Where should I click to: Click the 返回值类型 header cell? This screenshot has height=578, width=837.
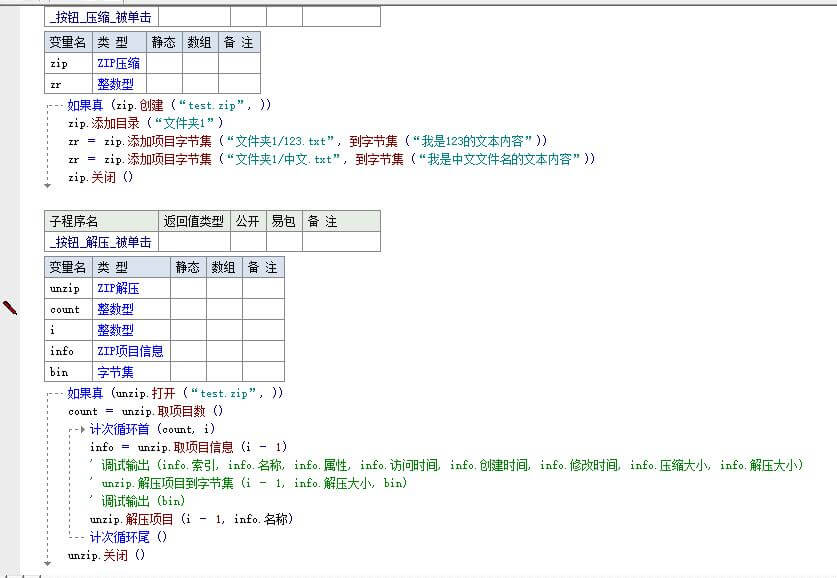(194, 220)
